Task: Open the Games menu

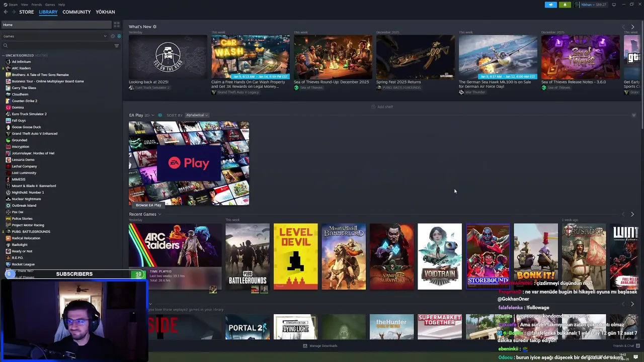Action: point(50,5)
